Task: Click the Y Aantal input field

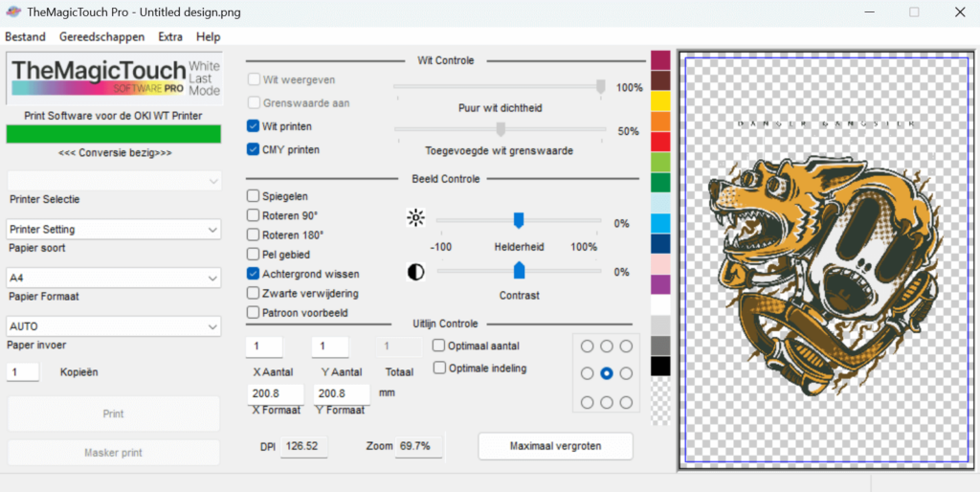Action: pyautogui.click(x=330, y=347)
